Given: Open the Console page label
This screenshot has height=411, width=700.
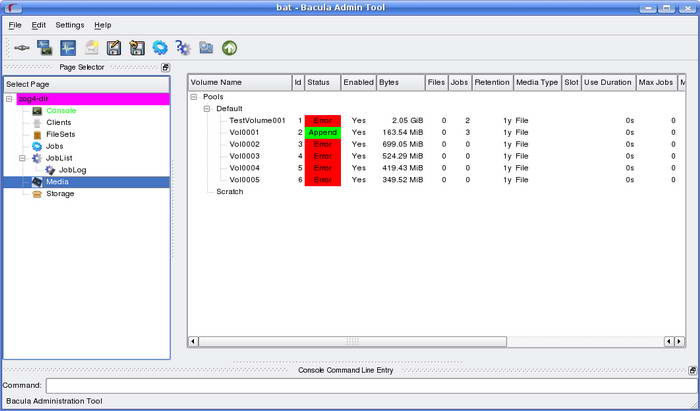Looking at the screenshot, I should tap(61, 111).
